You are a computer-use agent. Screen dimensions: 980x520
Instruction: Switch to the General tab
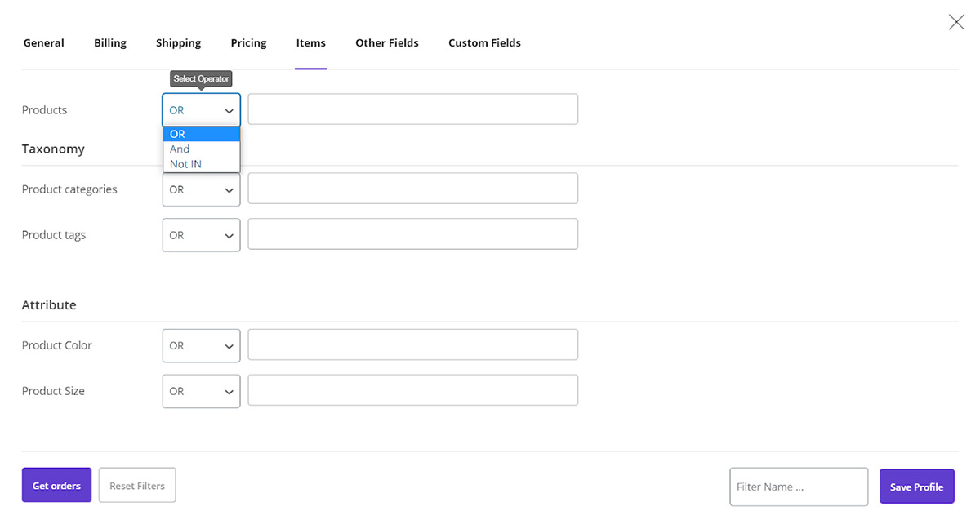click(43, 42)
